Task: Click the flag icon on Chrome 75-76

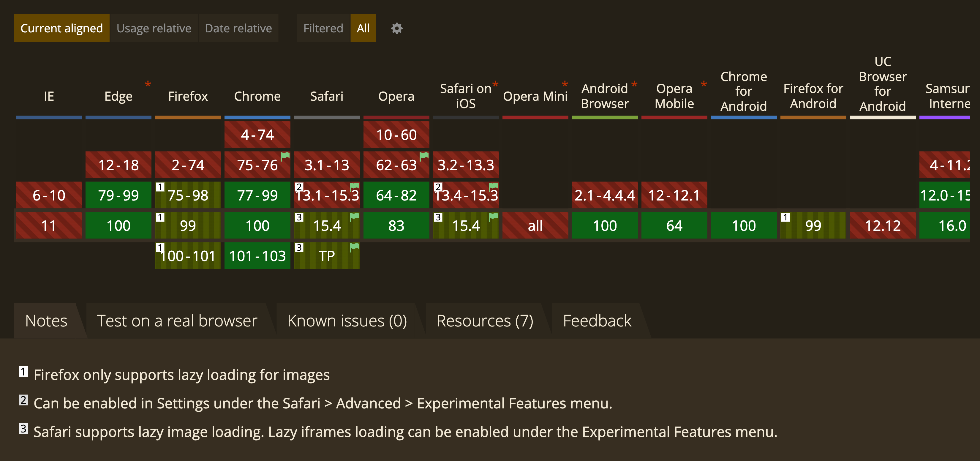Action: click(x=285, y=156)
